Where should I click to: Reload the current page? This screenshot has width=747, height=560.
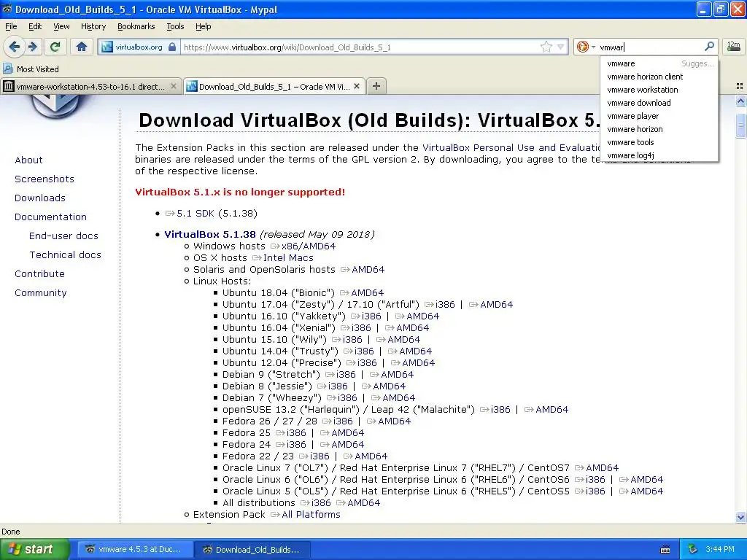(55, 47)
